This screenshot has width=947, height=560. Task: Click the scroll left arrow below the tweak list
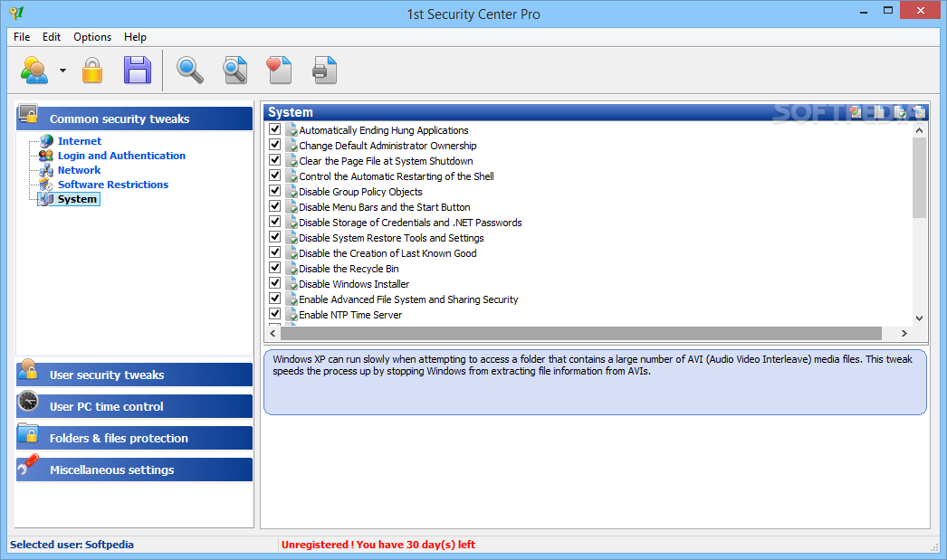click(x=273, y=333)
